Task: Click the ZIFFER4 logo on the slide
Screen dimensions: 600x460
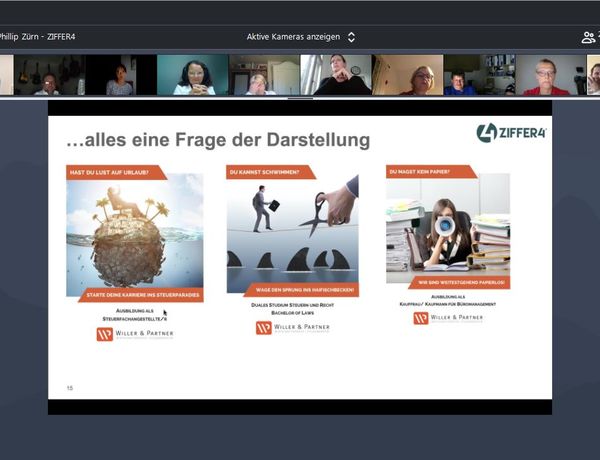Action: 511,133
